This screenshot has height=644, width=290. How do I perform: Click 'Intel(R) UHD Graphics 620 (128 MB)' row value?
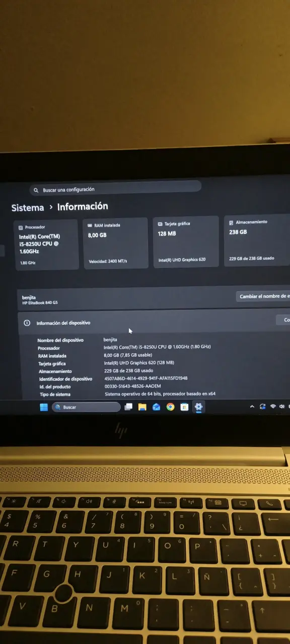[139, 363]
